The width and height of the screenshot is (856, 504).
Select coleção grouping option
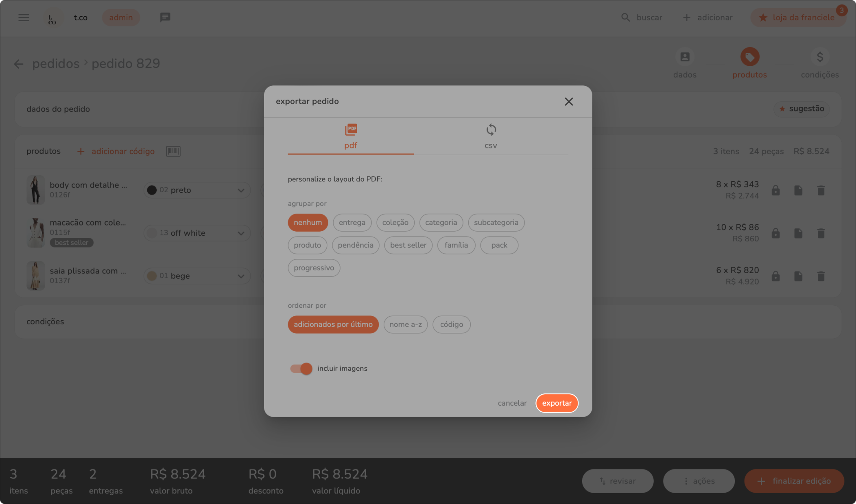coord(395,223)
